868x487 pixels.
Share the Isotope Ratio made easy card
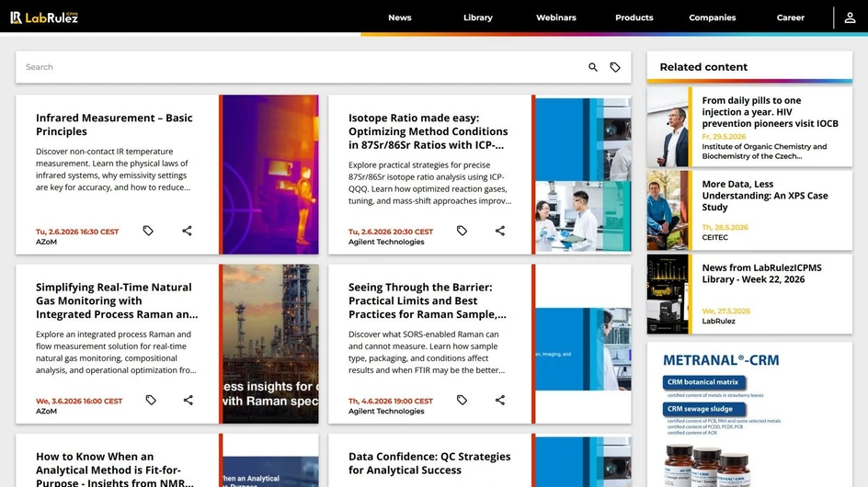[x=500, y=231]
